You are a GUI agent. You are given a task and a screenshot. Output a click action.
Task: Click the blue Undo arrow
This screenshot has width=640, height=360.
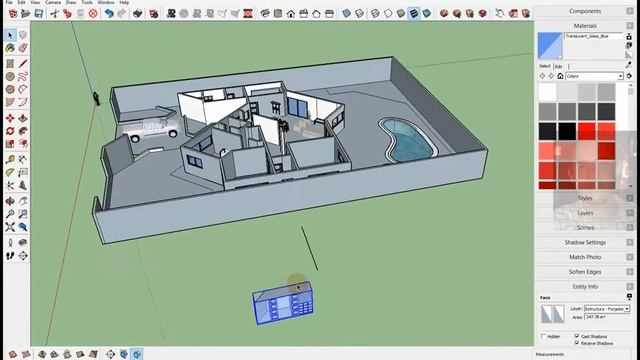point(109,13)
